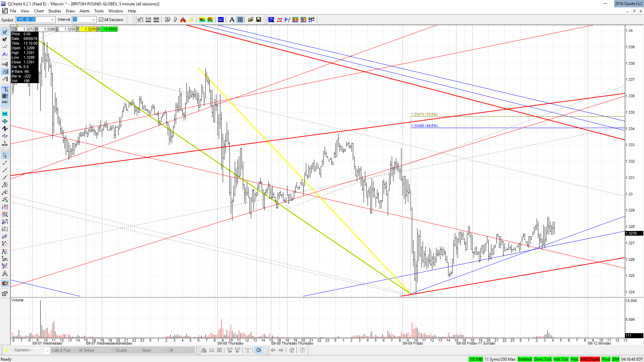Click the red R toolbar icon

point(210,20)
